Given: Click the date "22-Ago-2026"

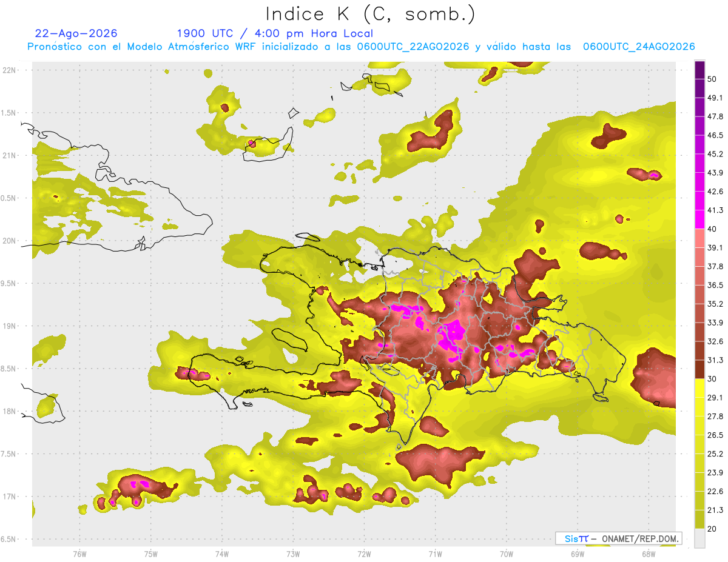Looking at the screenshot, I should (x=76, y=33).
